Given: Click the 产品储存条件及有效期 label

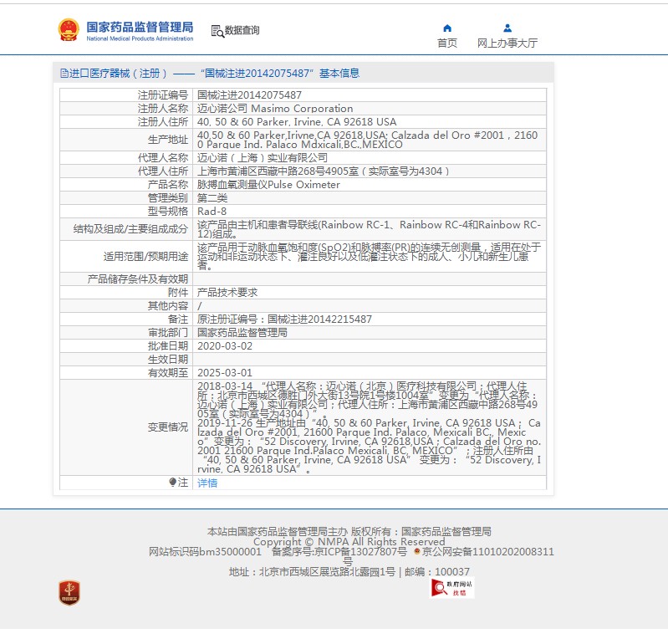Looking at the screenshot, I should pos(137,279).
